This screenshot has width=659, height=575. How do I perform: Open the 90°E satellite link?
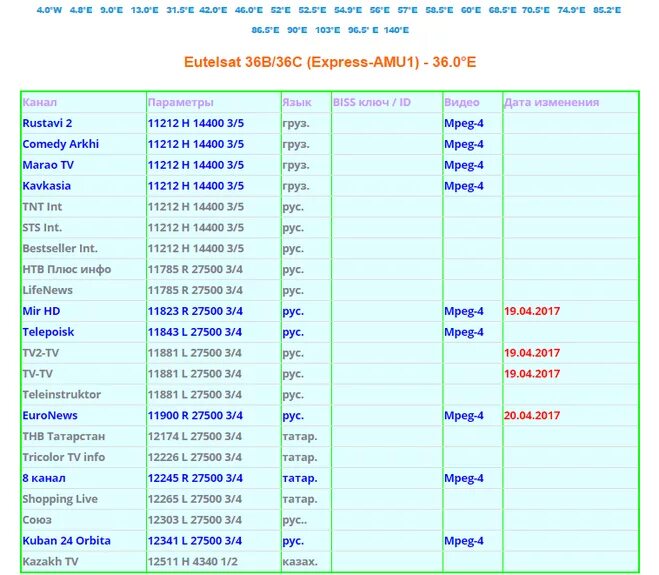297,30
